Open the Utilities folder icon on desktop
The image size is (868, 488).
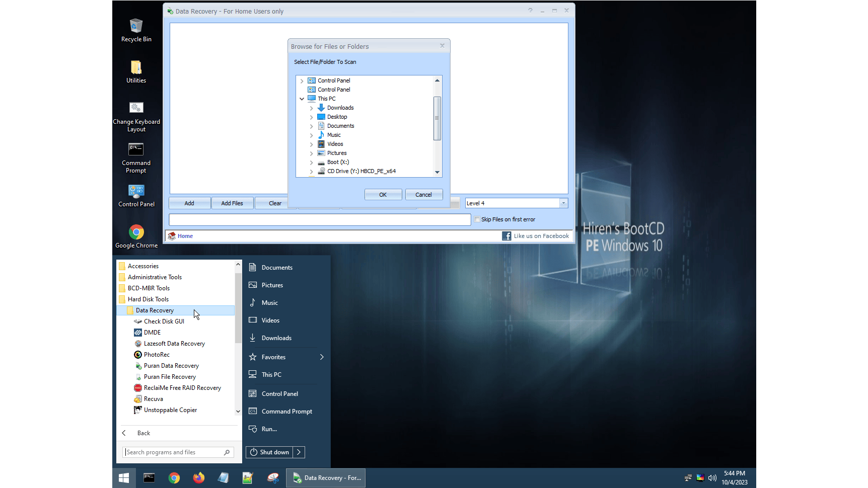pyautogui.click(x=136, y=71)
